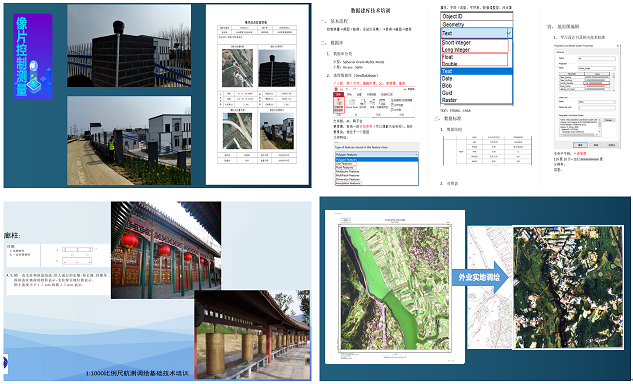633x384 pixels.
Task: Choose Date from the field type list
Action: click(x=447, y=78)
